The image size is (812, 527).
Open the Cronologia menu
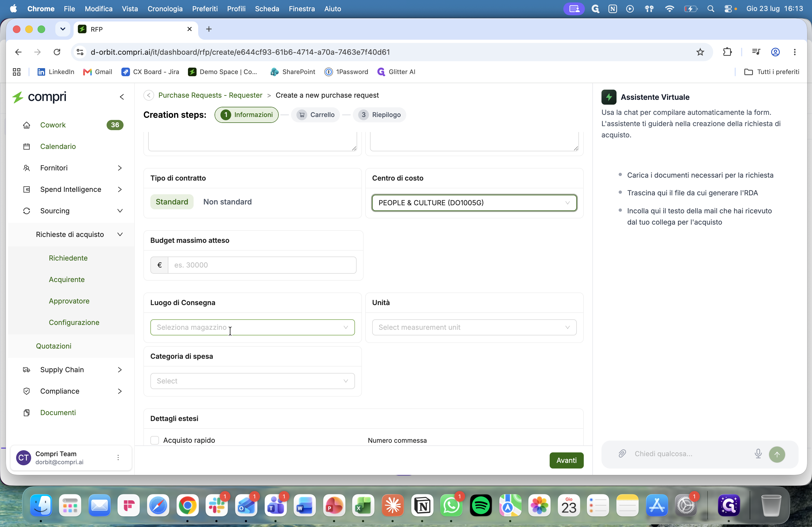(x=165, y=9)
